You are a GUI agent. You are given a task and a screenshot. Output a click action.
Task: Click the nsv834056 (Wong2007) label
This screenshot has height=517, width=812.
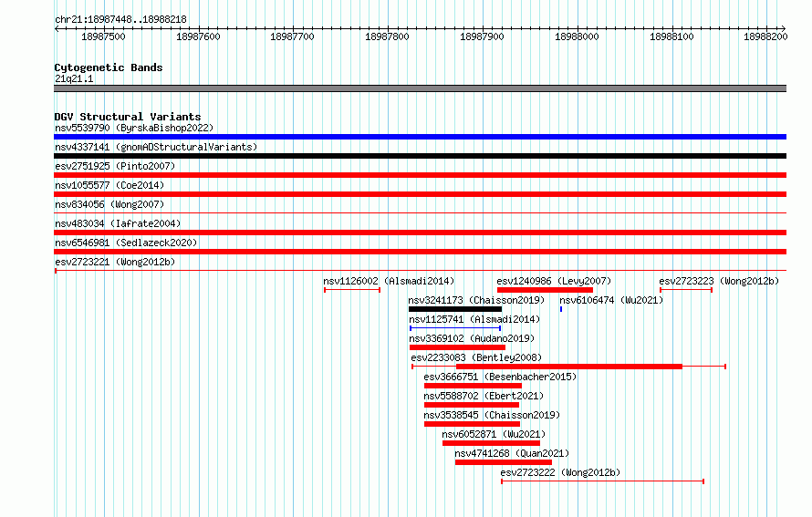point(109,204)
